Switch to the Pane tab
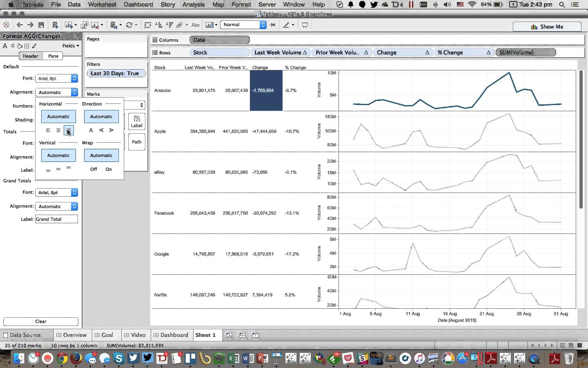The width and height of the screenshot is (588, 368). coord(53,56)
